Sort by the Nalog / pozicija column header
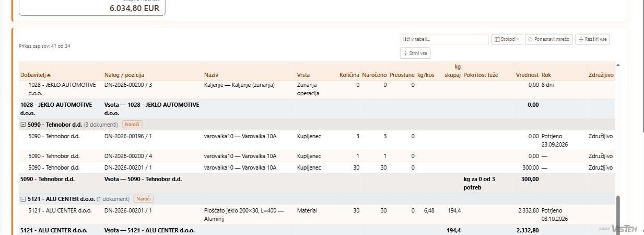This screenshot has height=235, width=644. 124,75
